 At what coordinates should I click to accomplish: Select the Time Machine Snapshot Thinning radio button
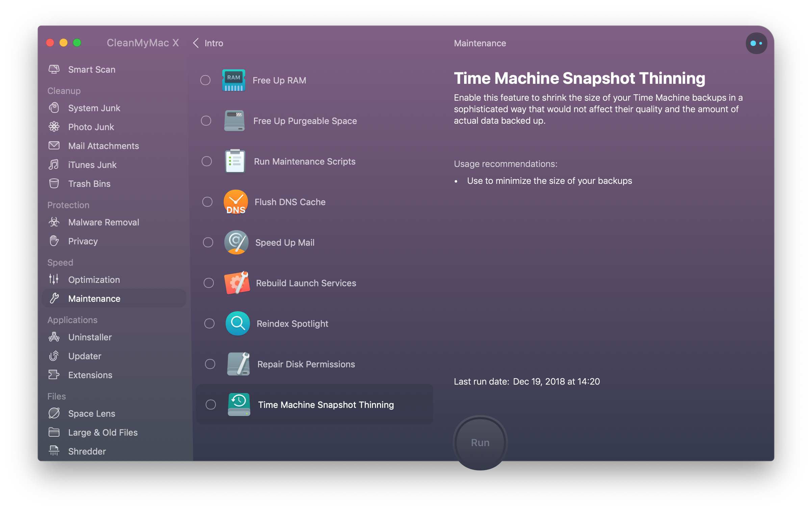point(211,405)
